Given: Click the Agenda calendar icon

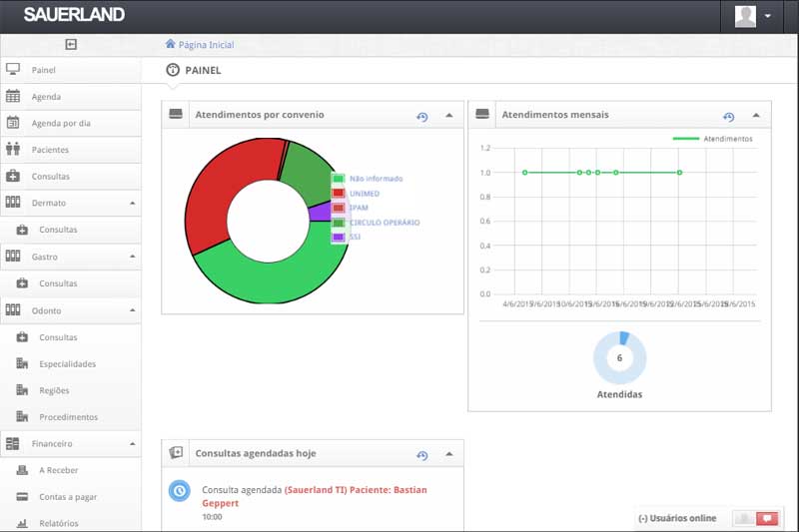Looking at the screenshot, I should click(x=13, y=96).
